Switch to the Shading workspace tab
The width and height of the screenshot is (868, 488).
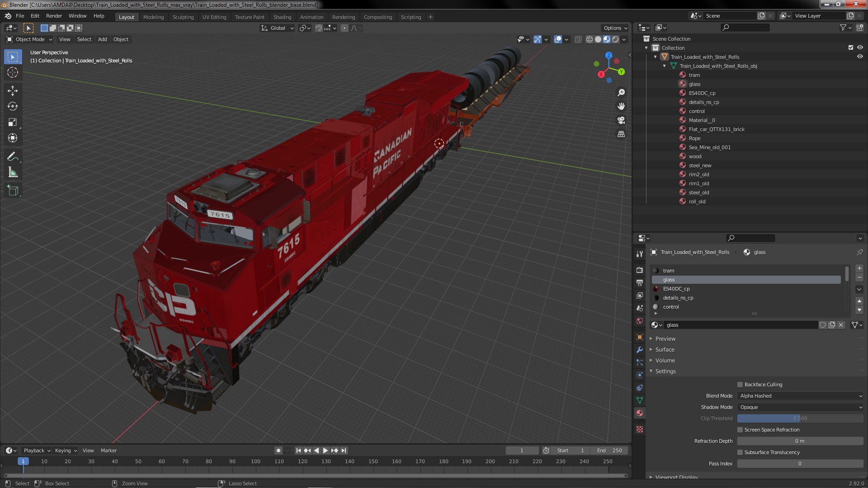pos(282,17)
